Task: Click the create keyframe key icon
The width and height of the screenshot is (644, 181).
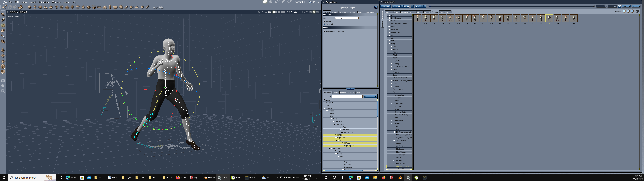Action: pos(419,6)
